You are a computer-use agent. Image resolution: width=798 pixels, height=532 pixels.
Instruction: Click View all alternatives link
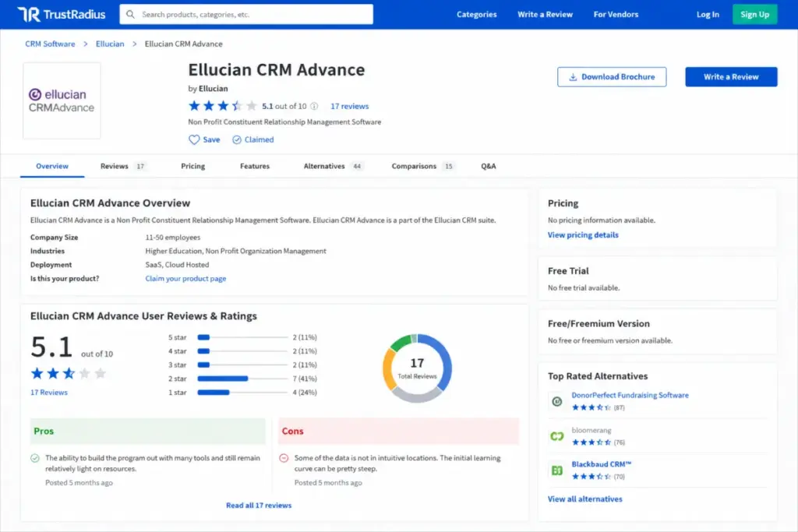coord(584,499)
